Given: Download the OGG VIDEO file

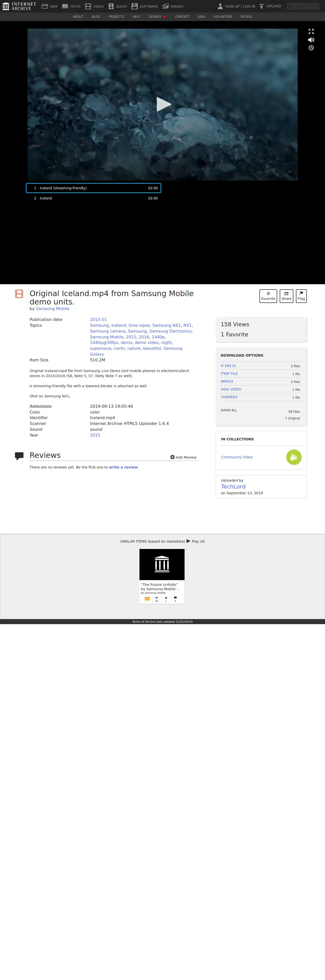Looking at the screenshot, I should 231,389.
